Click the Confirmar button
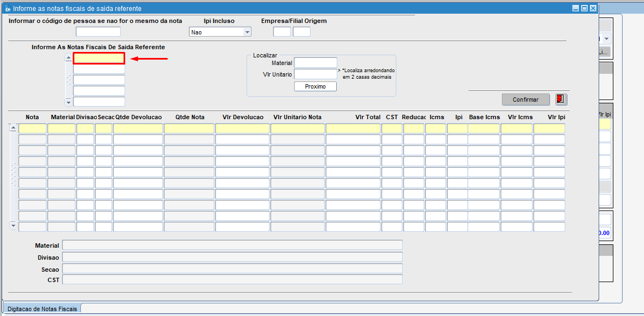This screenshot has width=644, height=316. point(526,100)
